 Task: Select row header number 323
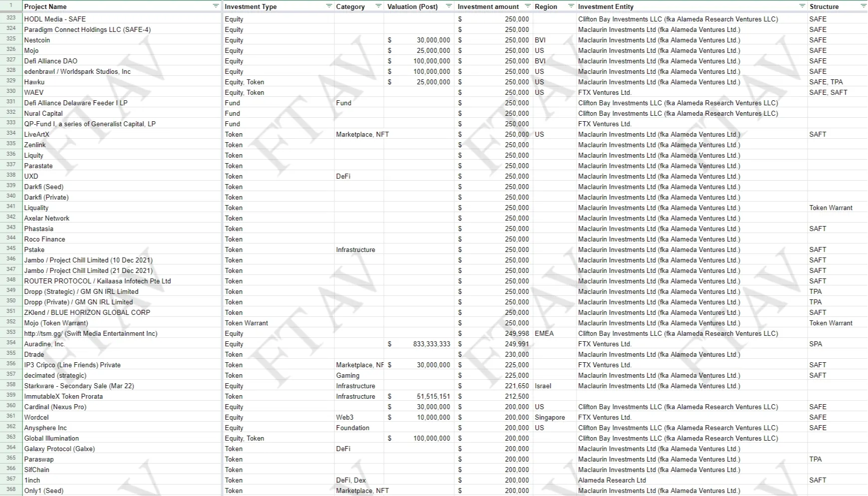(11, 18)
